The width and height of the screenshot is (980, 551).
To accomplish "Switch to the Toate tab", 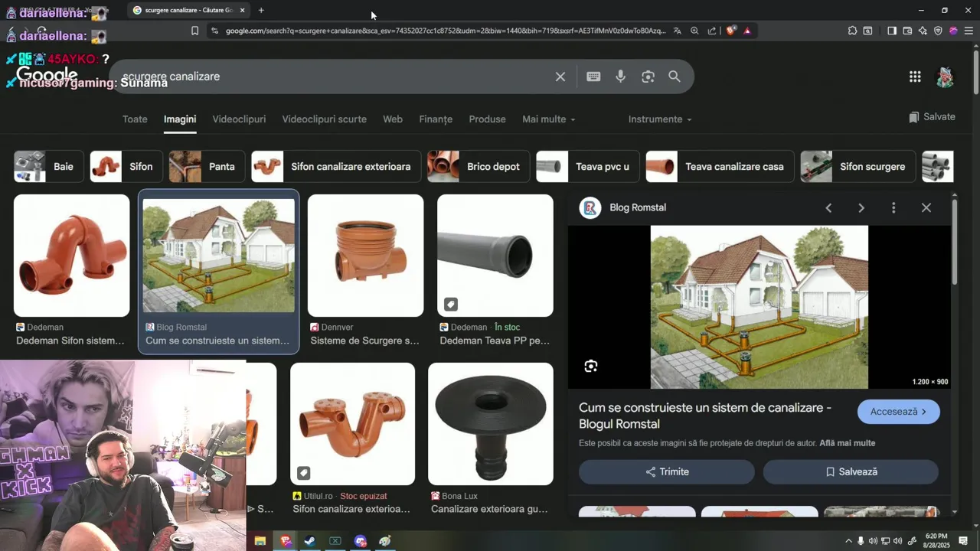I will pos(135,119).
